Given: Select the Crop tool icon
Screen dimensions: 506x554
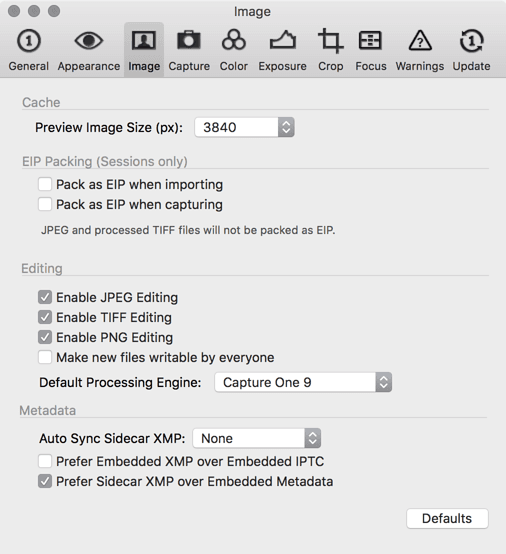Looking at the screenshot, I should (330, 41).
